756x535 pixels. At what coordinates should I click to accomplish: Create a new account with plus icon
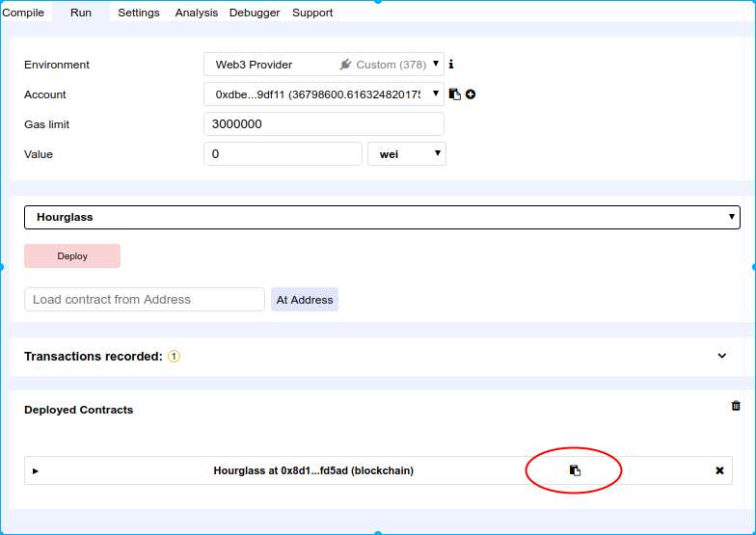point(471,94)
